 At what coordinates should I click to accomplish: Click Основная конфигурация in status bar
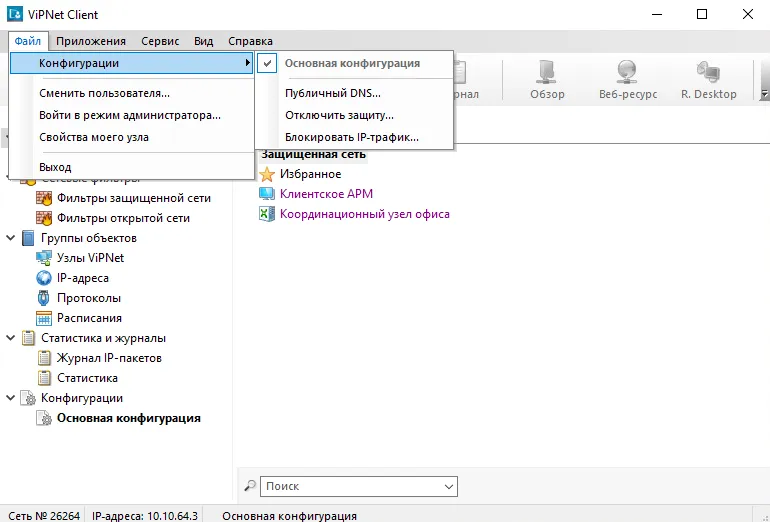point(289,516)
